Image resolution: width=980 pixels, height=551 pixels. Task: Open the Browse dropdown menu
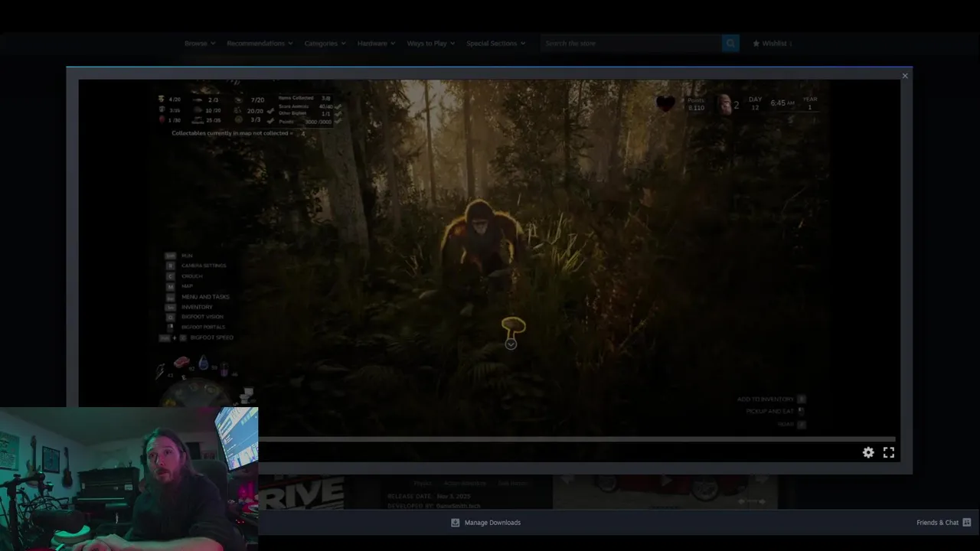click(x=200, y=44)
